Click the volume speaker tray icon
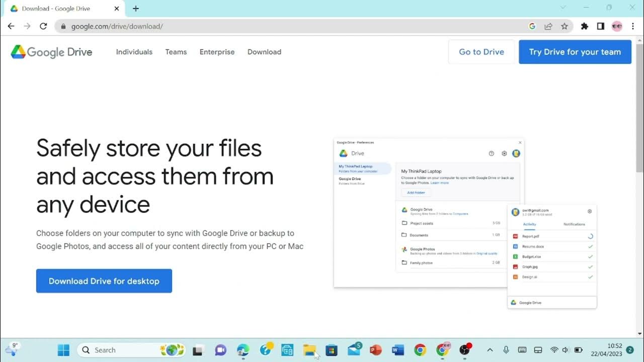This screenshot has height=362, width=644. [565, 350]
